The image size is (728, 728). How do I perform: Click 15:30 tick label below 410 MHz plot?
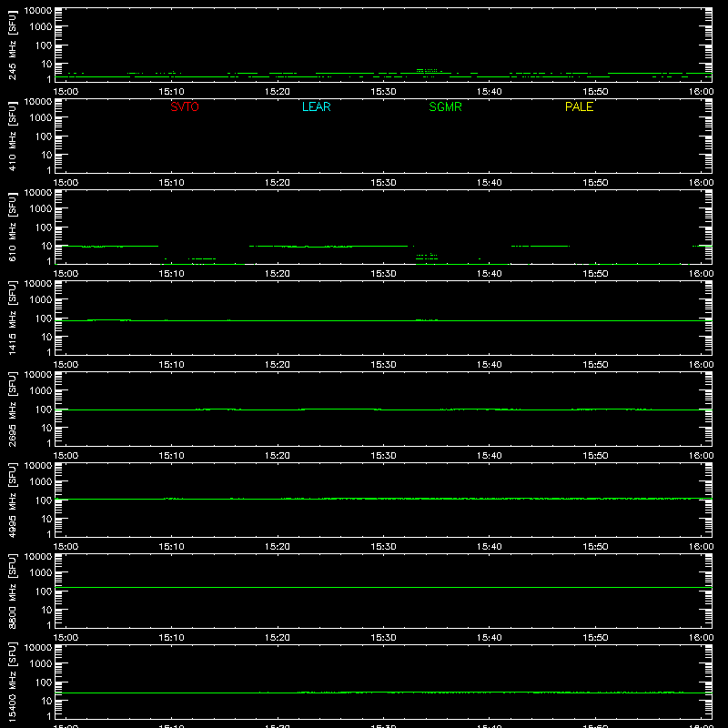pos(383,183)
